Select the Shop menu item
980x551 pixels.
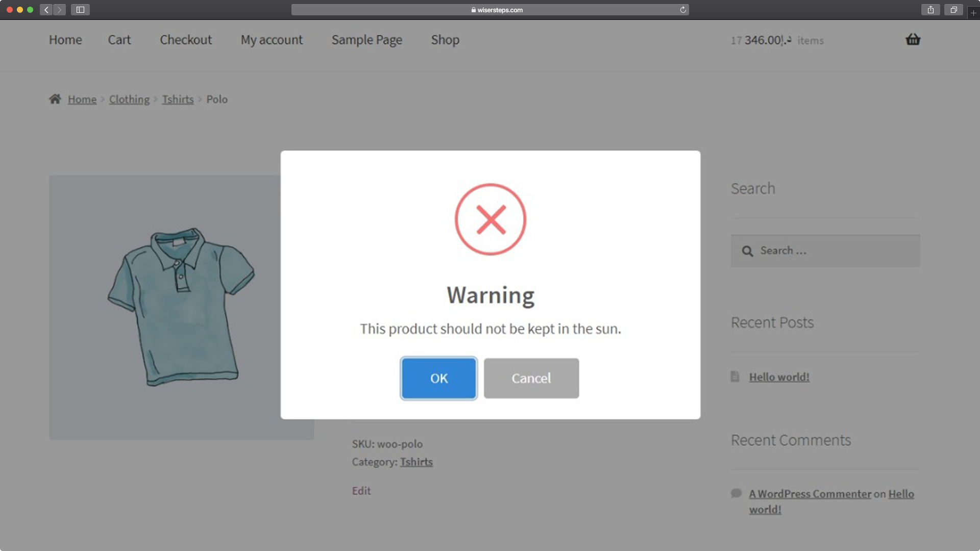[x=445, y=40]
